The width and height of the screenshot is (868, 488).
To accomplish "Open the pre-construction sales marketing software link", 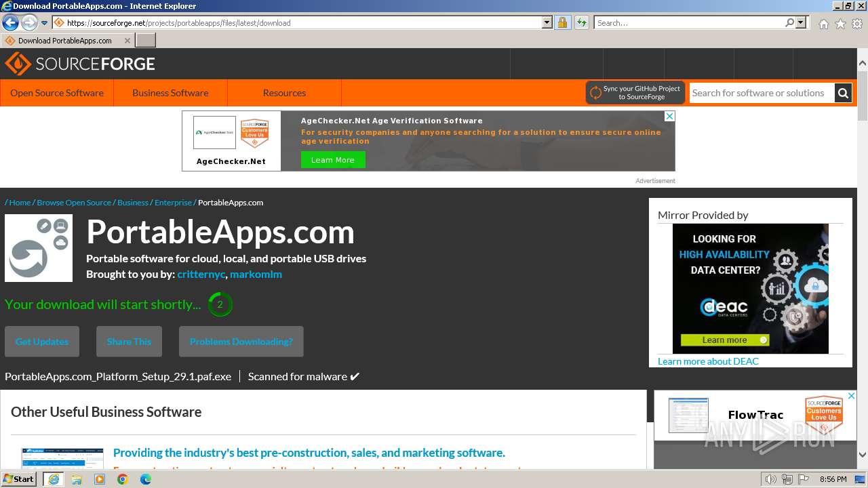I will (309, 453).
